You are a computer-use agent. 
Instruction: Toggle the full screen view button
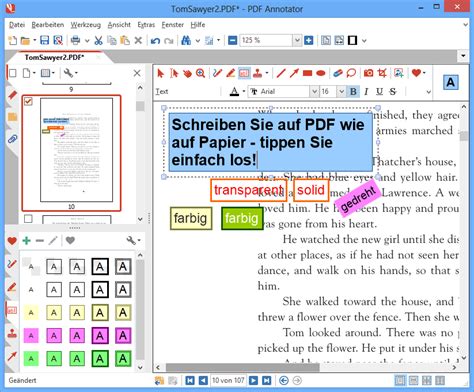[352, 41]
